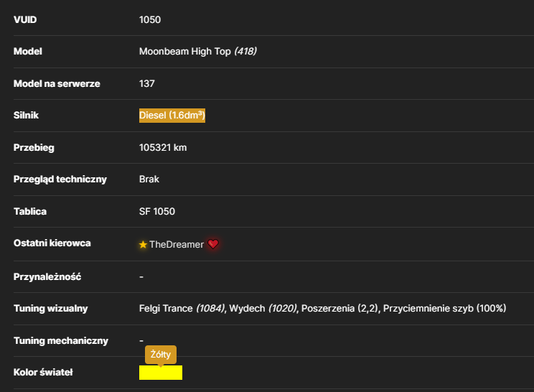Click Przyciemnienie szyb (100%) entry
The height and width of the screenshot is (392, 534).
(x=444, y=309)
